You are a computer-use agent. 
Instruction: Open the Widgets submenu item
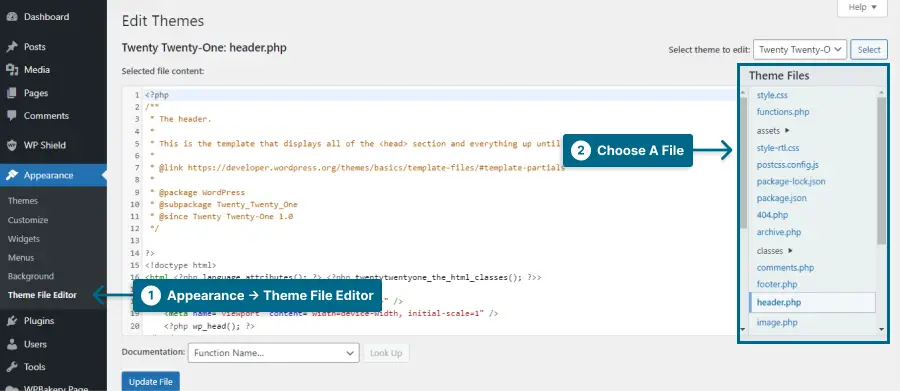24,239
